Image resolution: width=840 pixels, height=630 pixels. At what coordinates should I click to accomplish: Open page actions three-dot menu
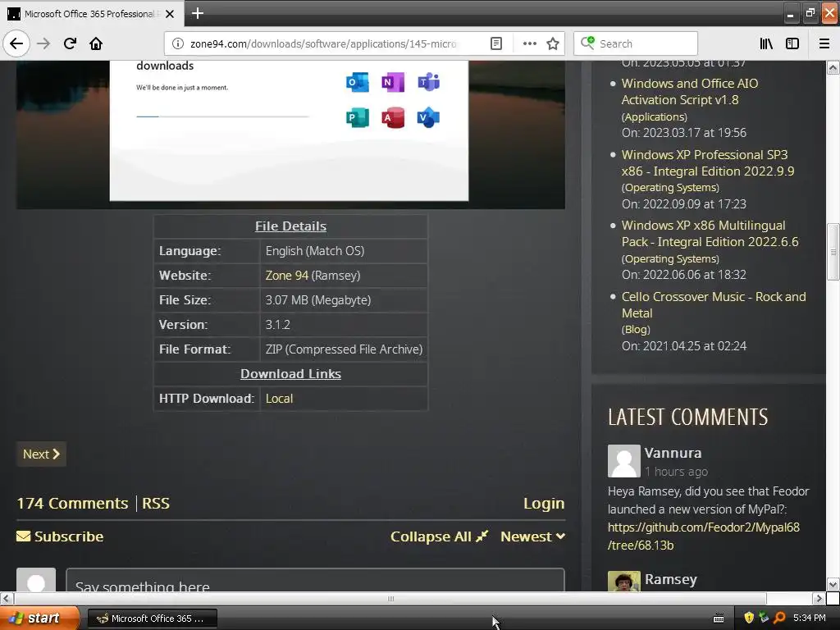click(x=529, y=43)
